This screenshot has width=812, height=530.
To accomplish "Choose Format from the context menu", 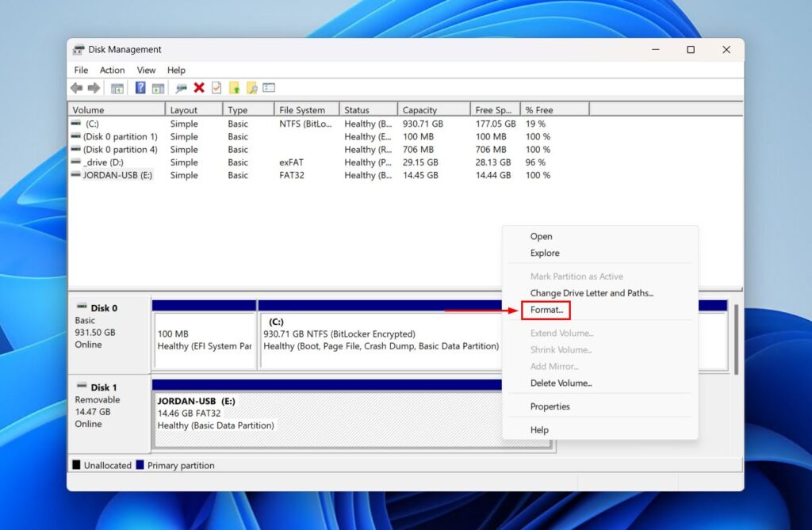I will (546, 310).
